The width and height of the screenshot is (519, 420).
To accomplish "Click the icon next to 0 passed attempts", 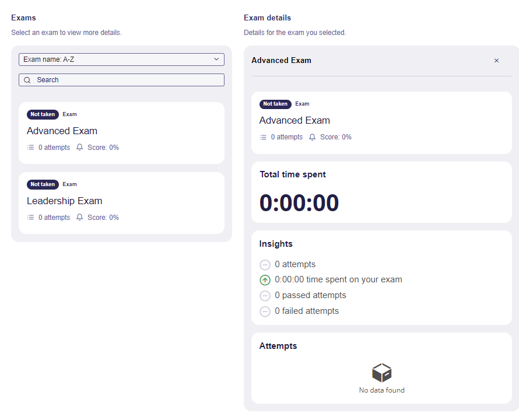I will pyautogui.click(x=265, y=295).
